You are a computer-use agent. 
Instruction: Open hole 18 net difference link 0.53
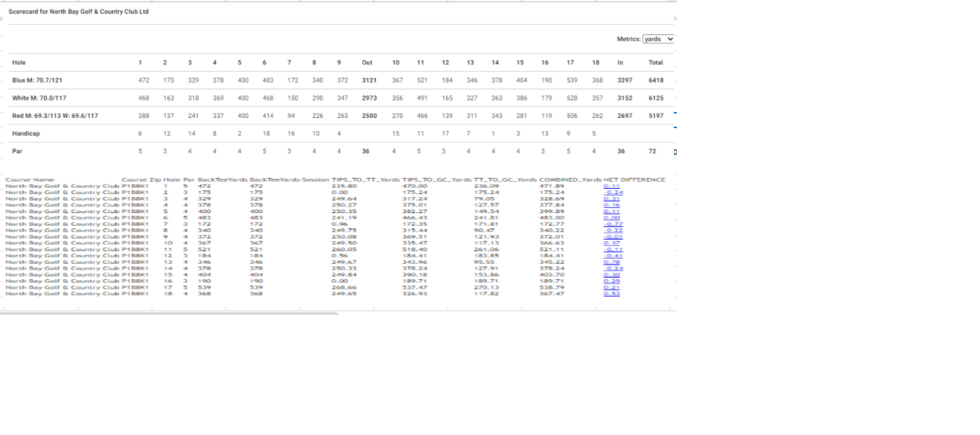[612, 293]
